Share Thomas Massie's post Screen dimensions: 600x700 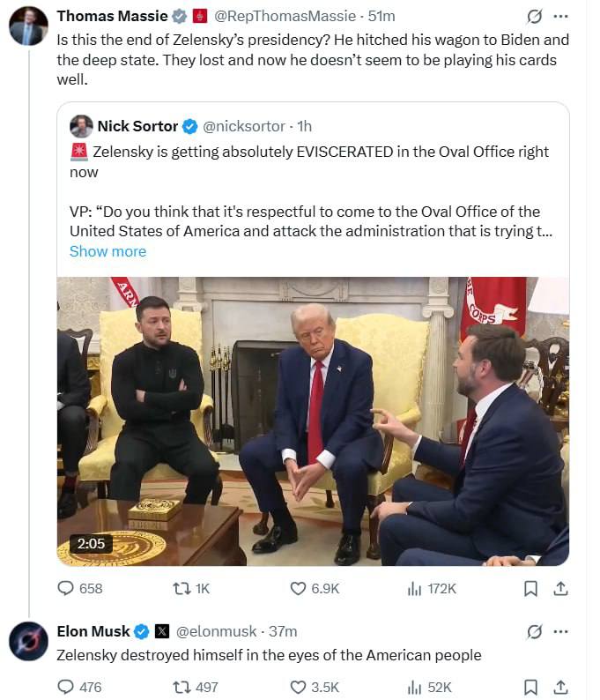coord(560,589)
